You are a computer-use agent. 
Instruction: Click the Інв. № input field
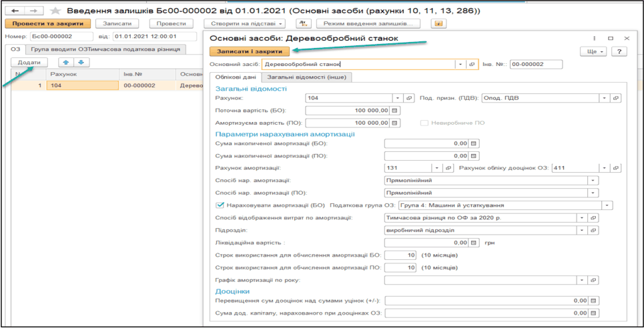pos(536,65)
